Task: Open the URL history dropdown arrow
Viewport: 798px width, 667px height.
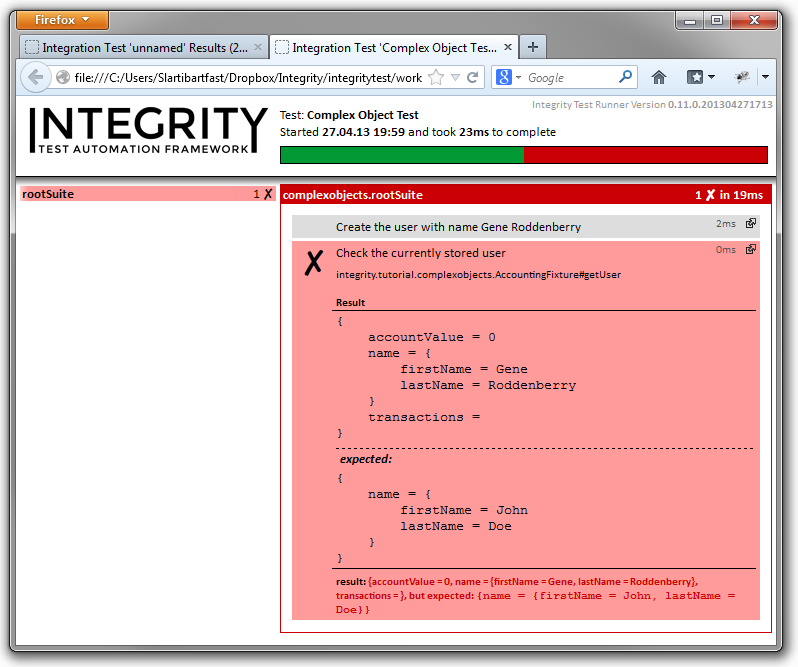Action: click(455, 77)
